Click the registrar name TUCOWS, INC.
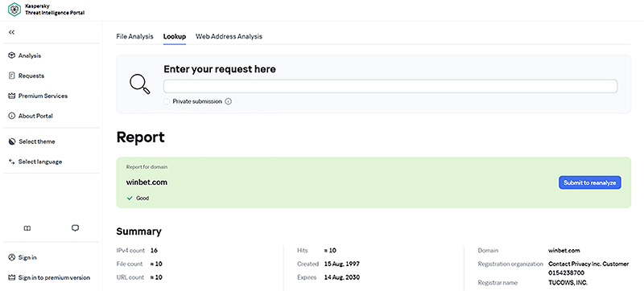 568,282
